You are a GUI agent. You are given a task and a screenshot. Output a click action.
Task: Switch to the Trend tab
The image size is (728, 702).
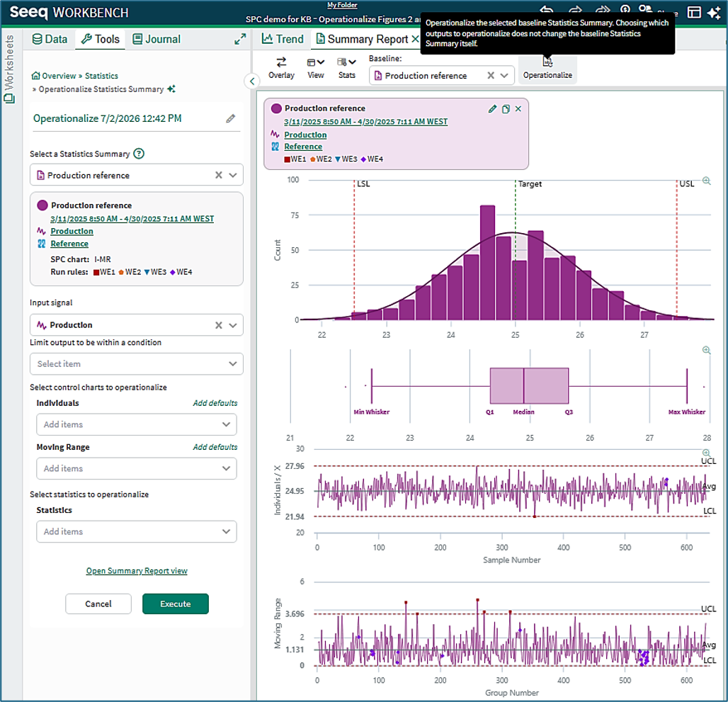(x=283, y=39)
